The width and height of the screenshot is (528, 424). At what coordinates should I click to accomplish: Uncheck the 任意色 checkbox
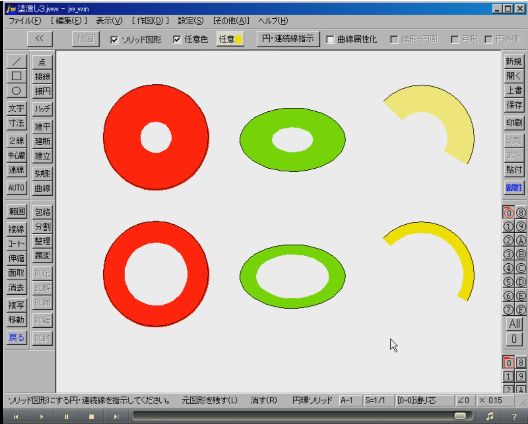pyautogui.click(x=177, y=40)
